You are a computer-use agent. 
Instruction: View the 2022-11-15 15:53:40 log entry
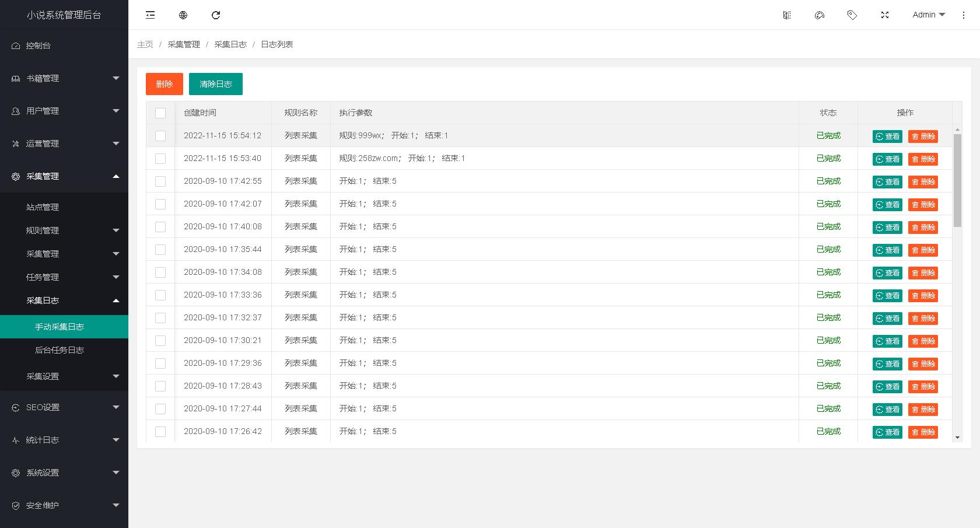(x=887, y=159)
